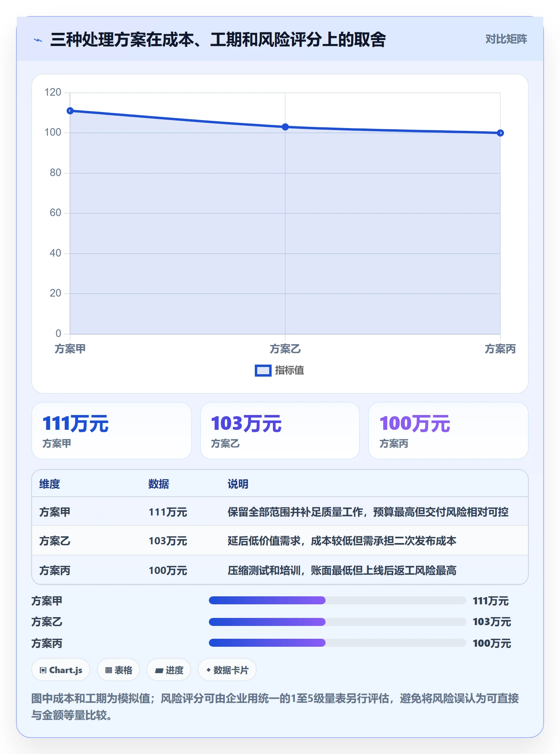Click the Chart.js tag chip
The width and height of the screenshot is (560, 754).
click(61, 670)
